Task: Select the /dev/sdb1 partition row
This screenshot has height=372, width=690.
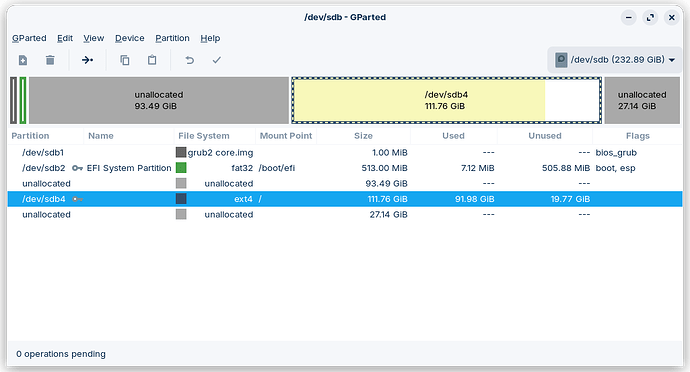Action: [x=345, y=152]
